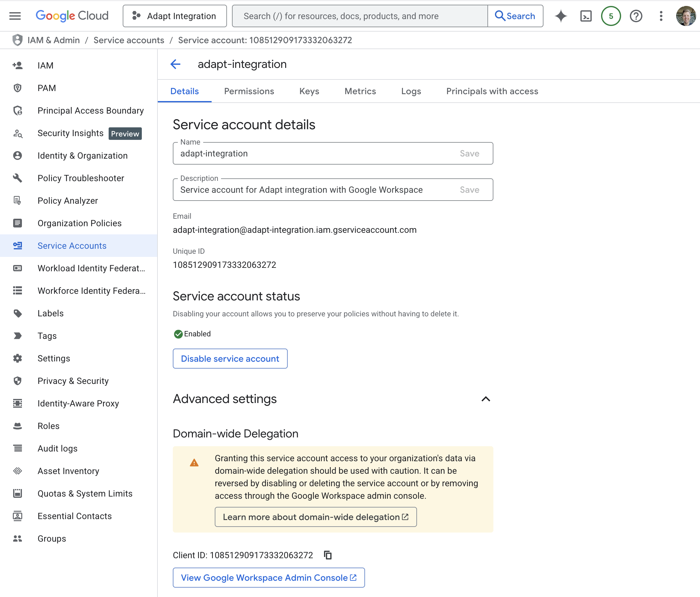Open notifications showing 5 items
Viewport: 700px width, 597px height.
pyautogui.click(x=611, y=16)
